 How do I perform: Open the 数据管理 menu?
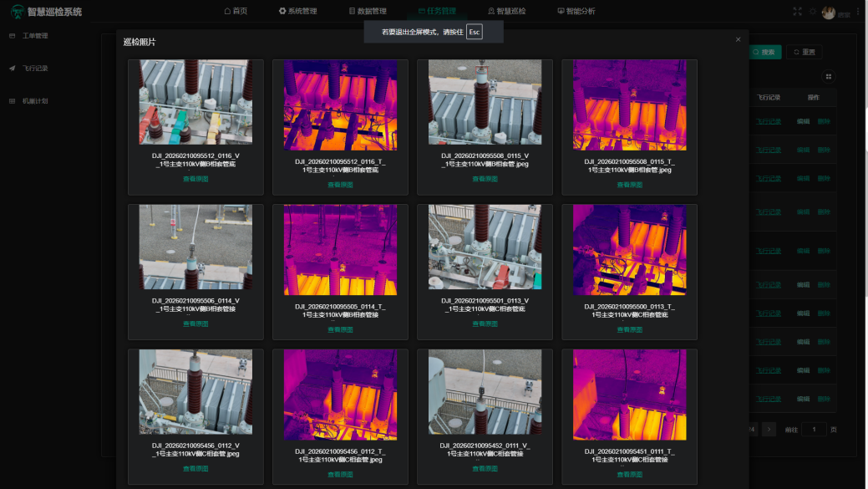click(367, 12)
